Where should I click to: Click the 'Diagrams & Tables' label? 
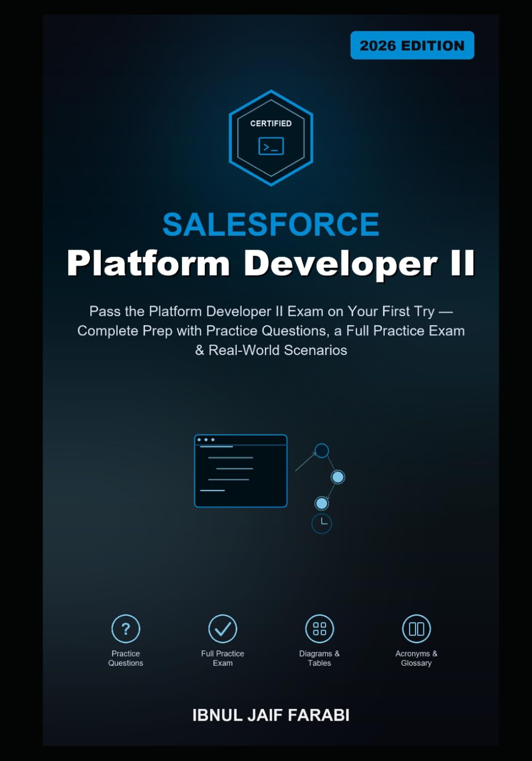(x=319, y=658)
